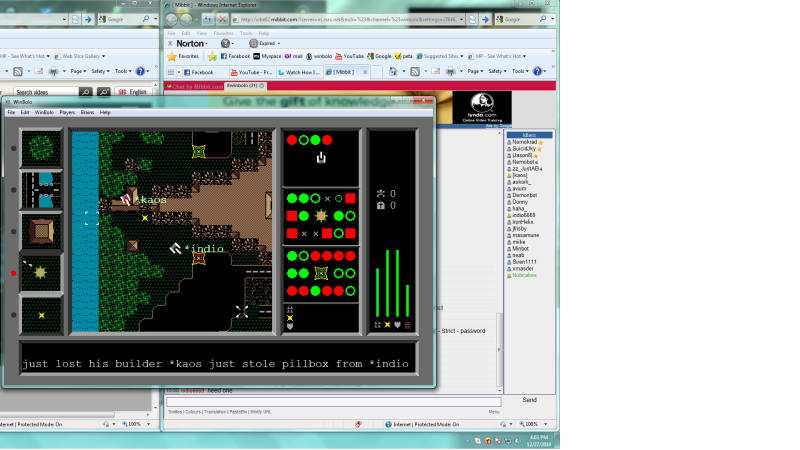800x450 pixels.
Task: Switch to the YouTube browser tab
Action: [250, 72]
